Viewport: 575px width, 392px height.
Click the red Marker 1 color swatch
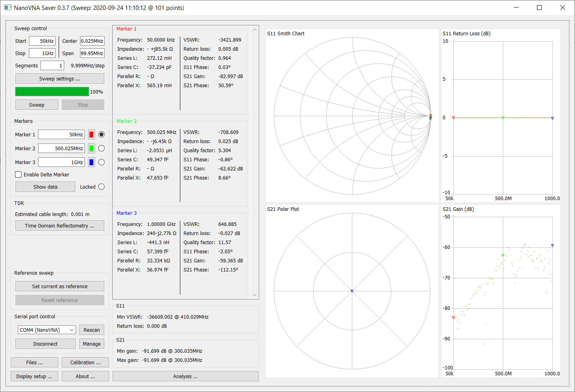coord(92,134)
